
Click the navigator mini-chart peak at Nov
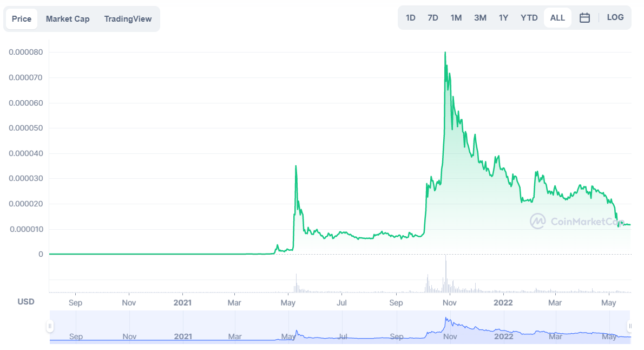click(446, 319)
